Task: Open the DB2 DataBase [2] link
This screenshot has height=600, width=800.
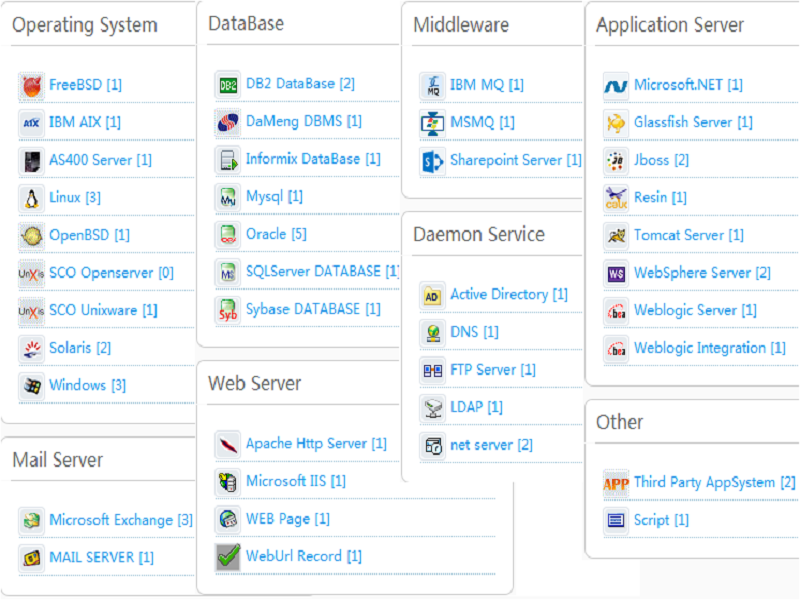Action: click(x=300, y=84)
